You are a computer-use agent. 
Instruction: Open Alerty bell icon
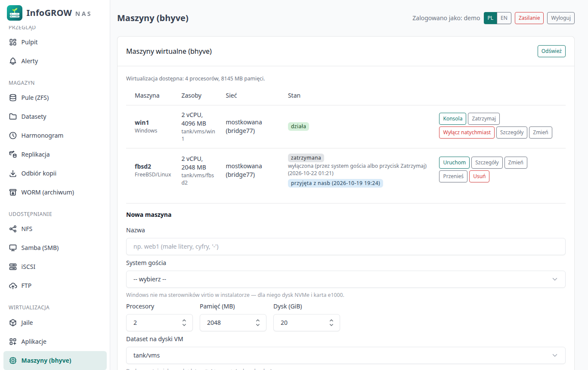pos(13,61)
